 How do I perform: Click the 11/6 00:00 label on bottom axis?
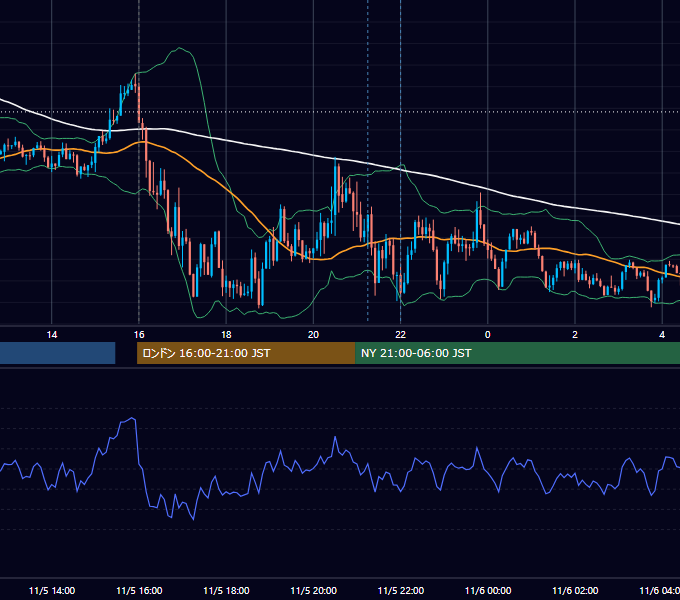[x=488, y=590]
